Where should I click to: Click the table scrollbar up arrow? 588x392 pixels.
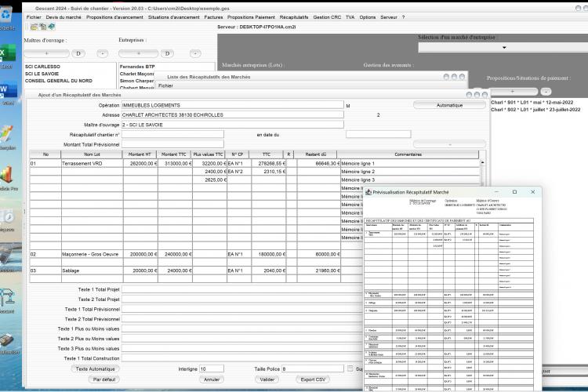(482, 163)
